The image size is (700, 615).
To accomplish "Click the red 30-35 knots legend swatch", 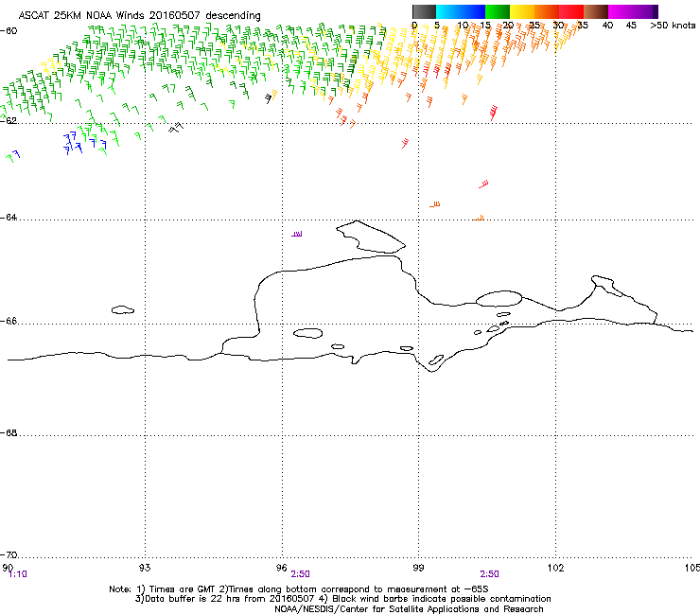I will tap(571, 11).
